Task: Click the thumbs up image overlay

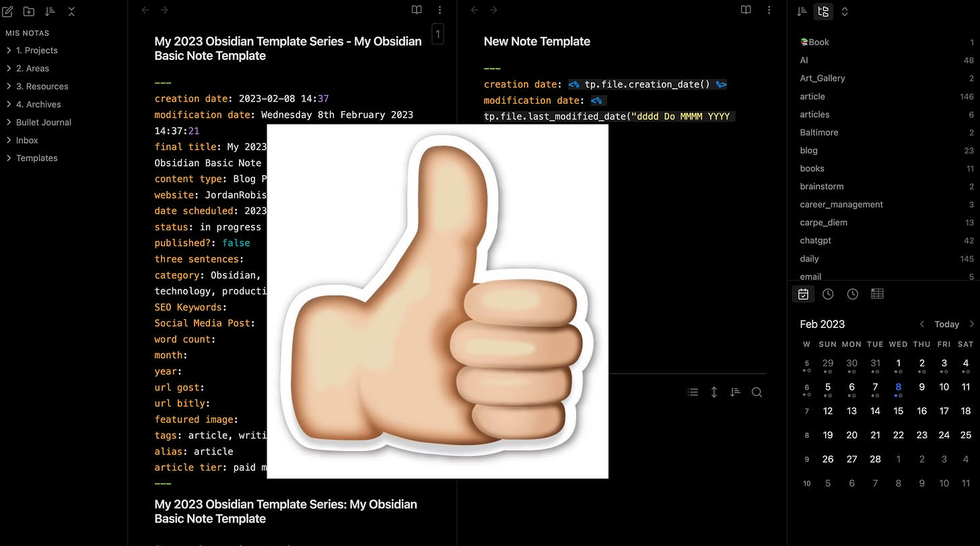Action: pos(438,301)
